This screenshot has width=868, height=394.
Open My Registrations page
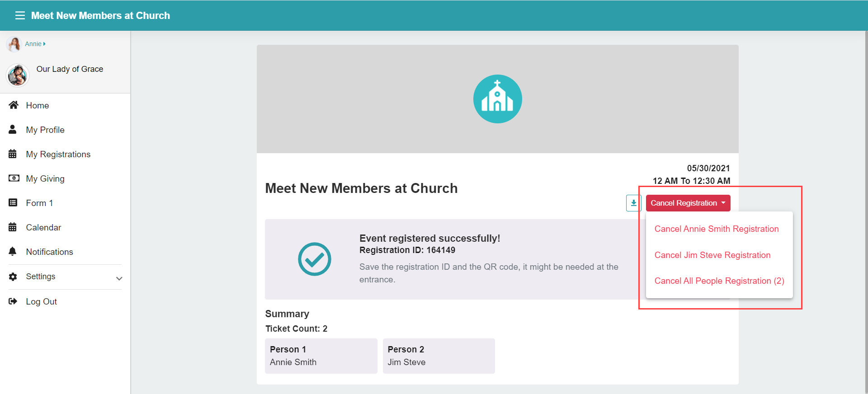[58, 154]
